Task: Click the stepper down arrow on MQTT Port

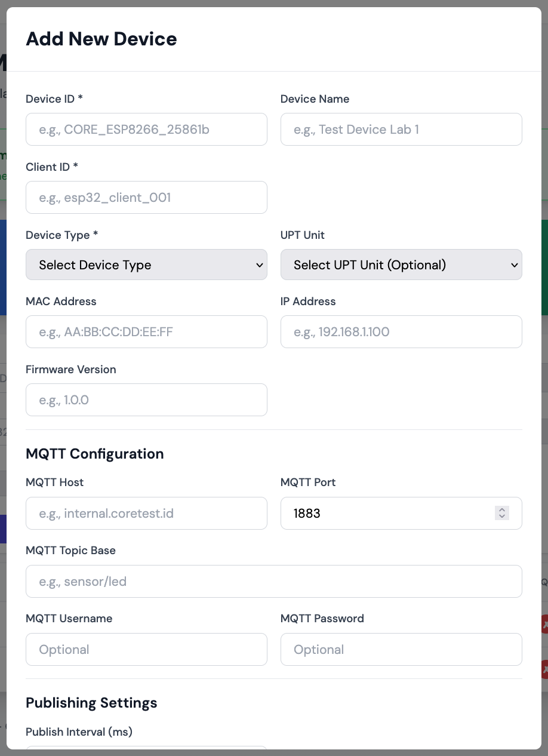Action: (x=502, y=517)
